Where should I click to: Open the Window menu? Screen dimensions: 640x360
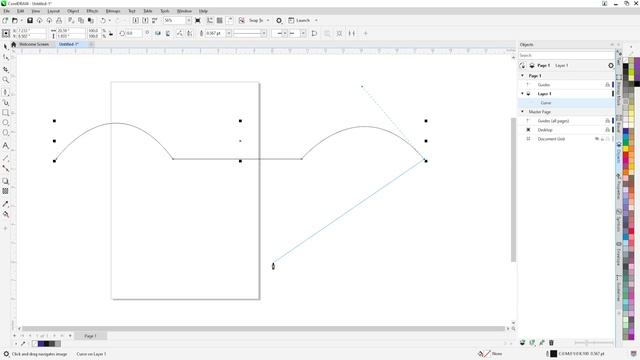(184, 11)
